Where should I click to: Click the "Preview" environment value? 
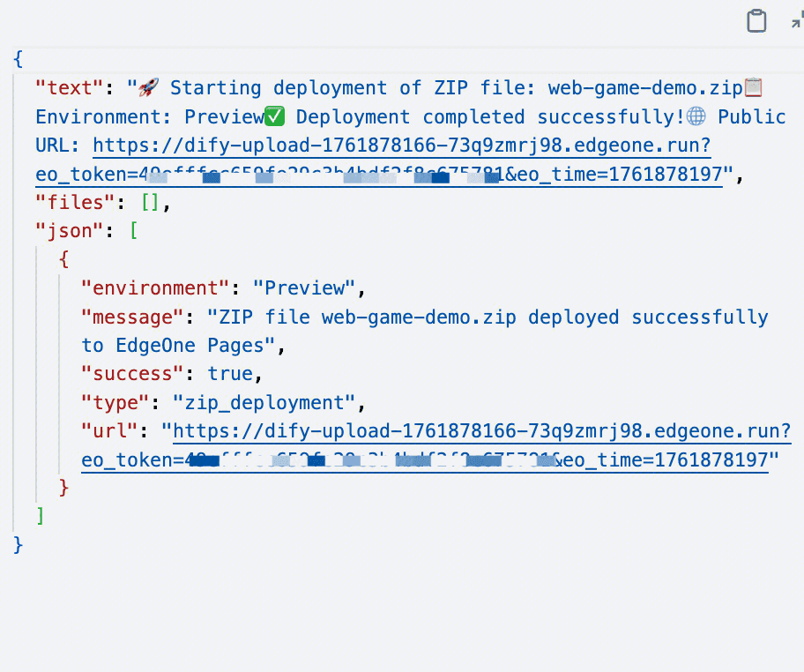304,288
